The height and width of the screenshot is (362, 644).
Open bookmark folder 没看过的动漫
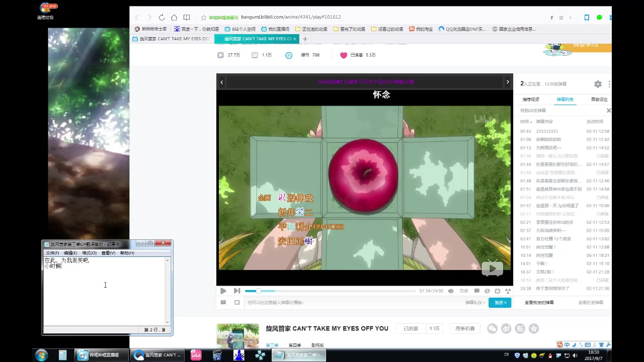[x=387, y=29]
